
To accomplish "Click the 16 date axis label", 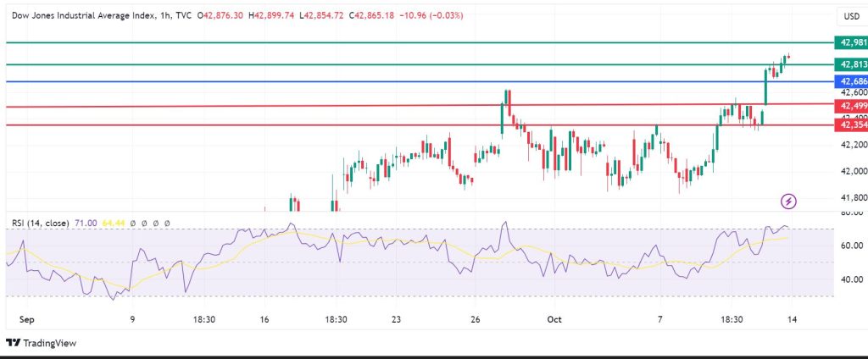I will tap(264, 320).
